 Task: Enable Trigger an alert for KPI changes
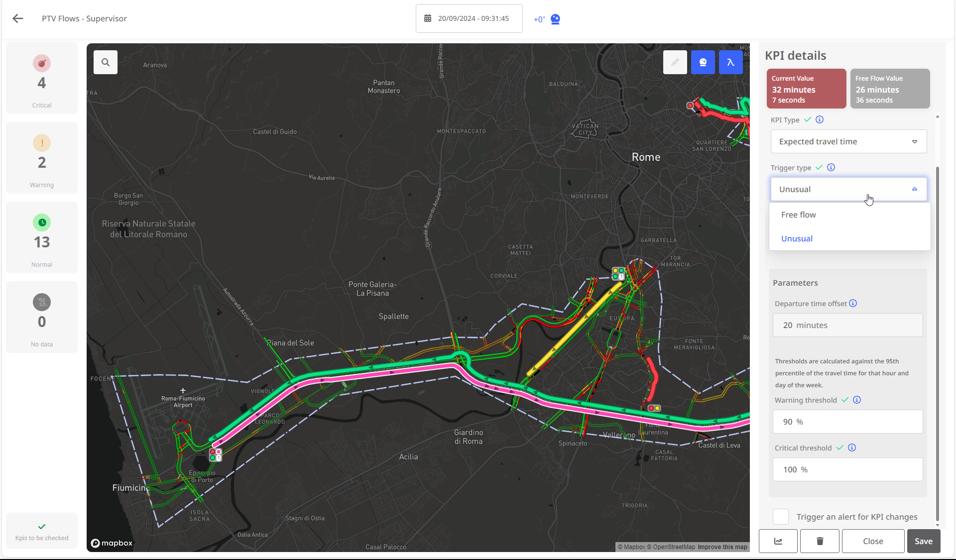click(x=780, y=517)
